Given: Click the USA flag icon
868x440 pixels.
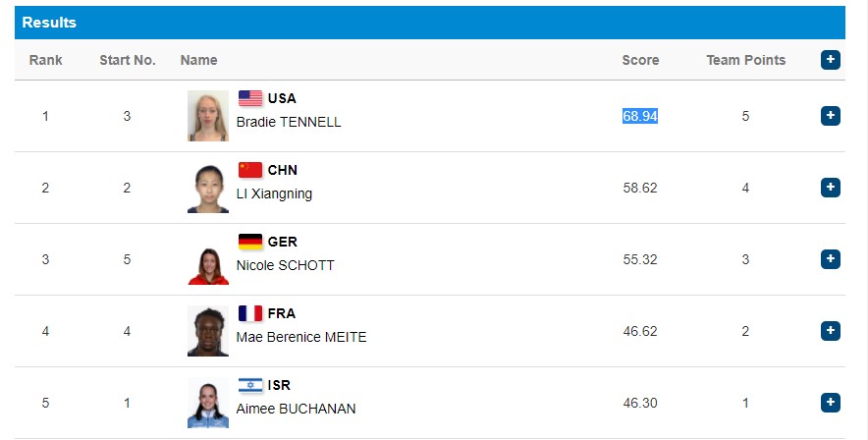Looking at the screenshot, I should [250, 98].
